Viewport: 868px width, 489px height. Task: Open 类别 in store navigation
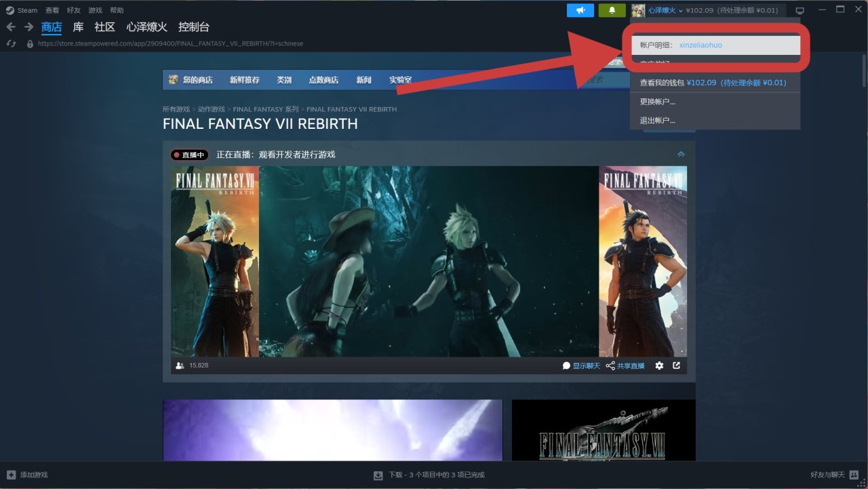pos(284,80)
